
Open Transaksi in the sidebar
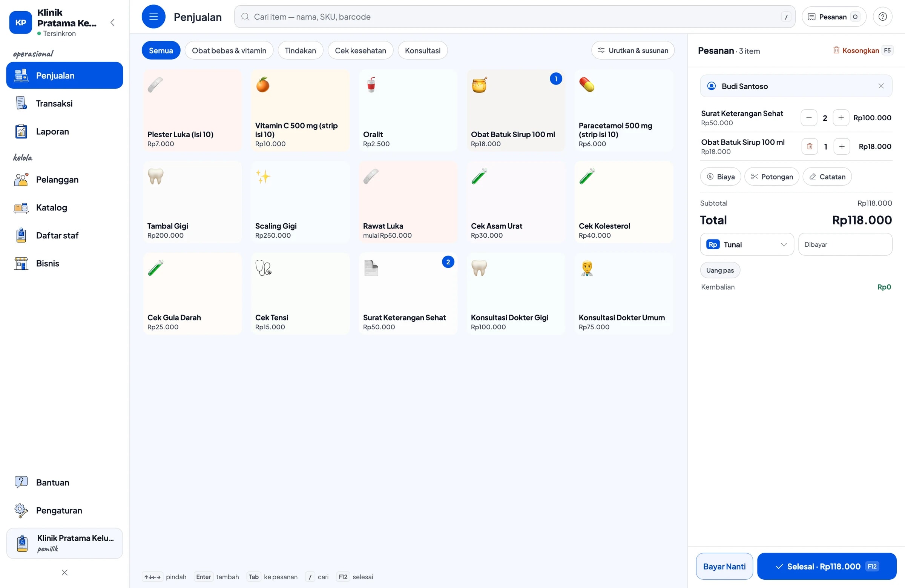[x=64, y=103]
